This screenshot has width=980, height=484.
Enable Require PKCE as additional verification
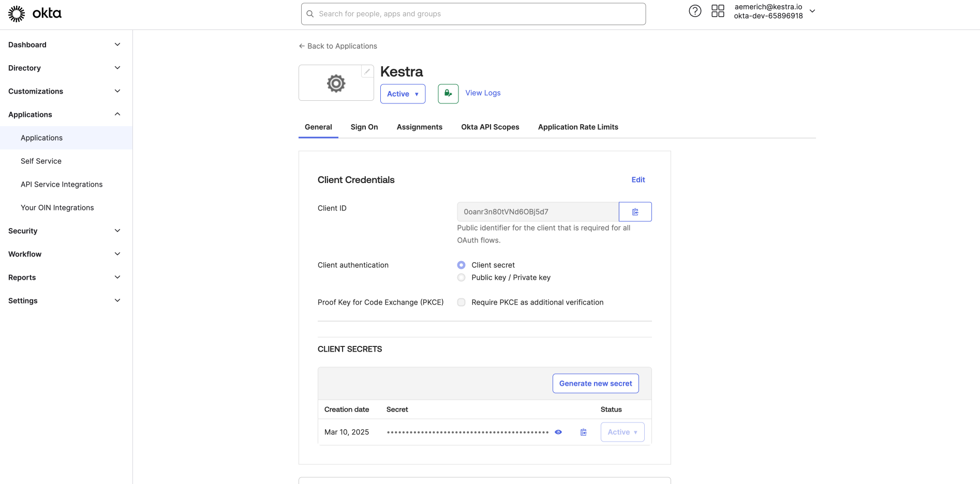pyautogui.click(x=462, y=303)
